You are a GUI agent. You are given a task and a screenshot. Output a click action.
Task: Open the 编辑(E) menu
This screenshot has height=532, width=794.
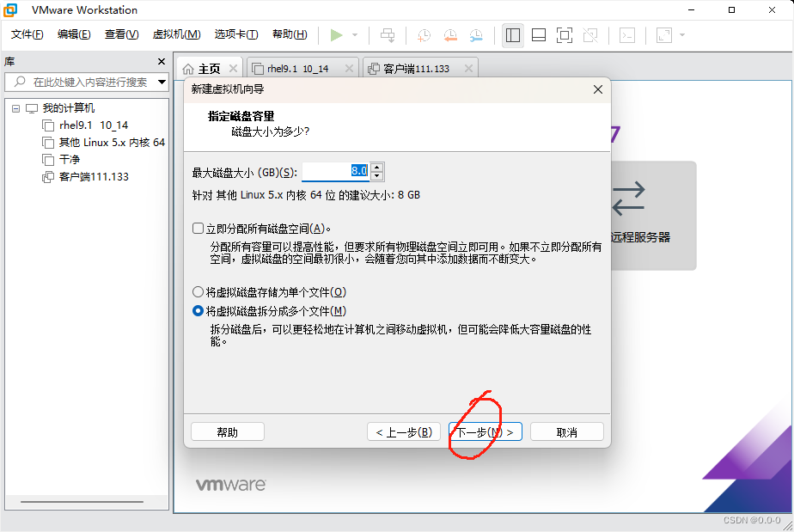pos(74,34)
